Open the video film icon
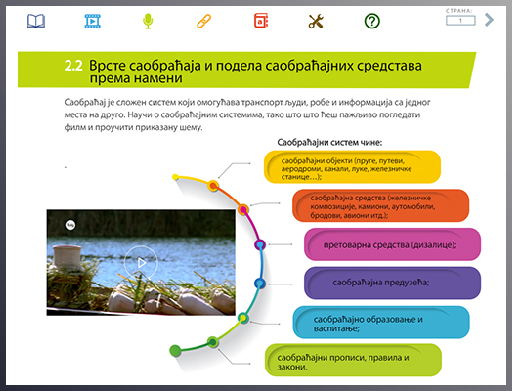 point(92,21)
